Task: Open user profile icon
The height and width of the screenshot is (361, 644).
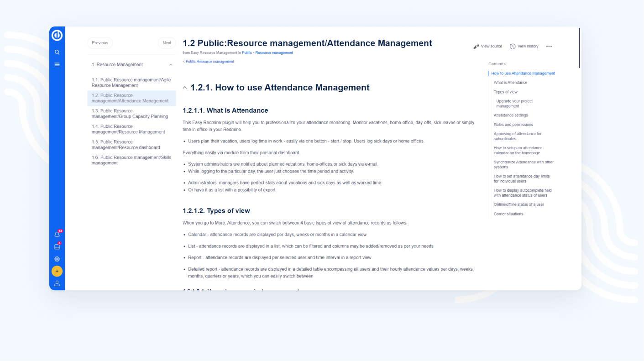Action: [57, 283]
